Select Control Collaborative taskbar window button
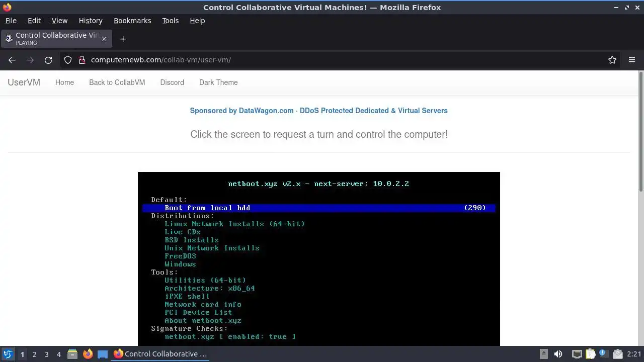Viewport: 644px width, 362px height. [x=161, y=354]
